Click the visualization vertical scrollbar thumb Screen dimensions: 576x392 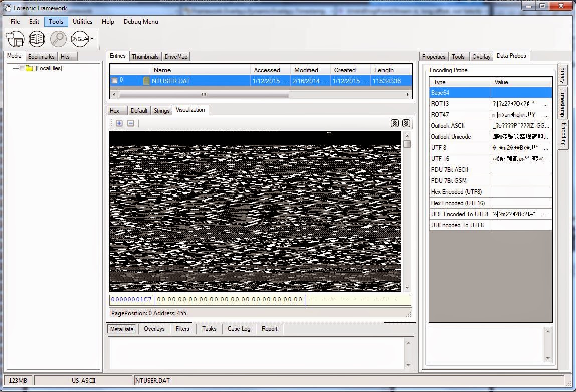(x=407, y=144)
